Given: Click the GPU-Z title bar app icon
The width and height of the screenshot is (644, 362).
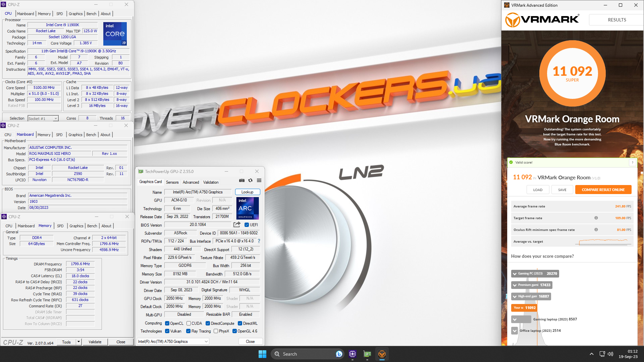Looking at the screenshot, I should 141,171.
